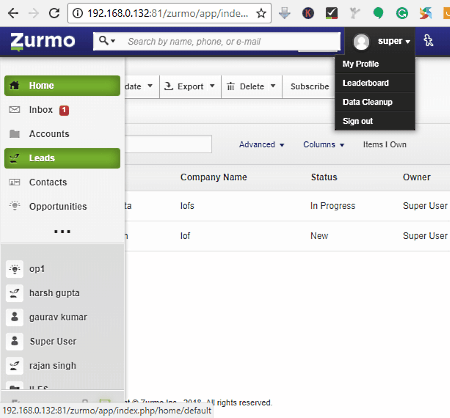Open the Opportunities lightbulb icon
Image resolution: width=450 pixels, height=418 pixels.
coord(14,206)
